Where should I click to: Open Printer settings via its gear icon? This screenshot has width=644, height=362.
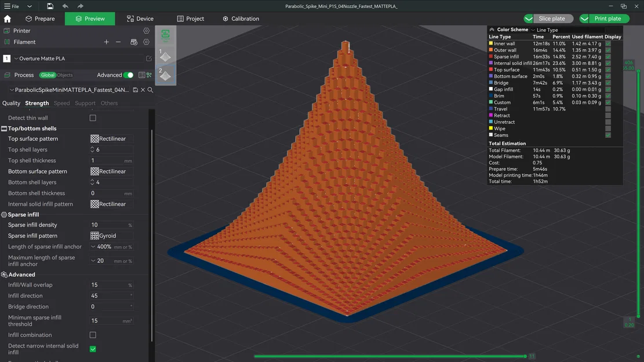[145, 31]
